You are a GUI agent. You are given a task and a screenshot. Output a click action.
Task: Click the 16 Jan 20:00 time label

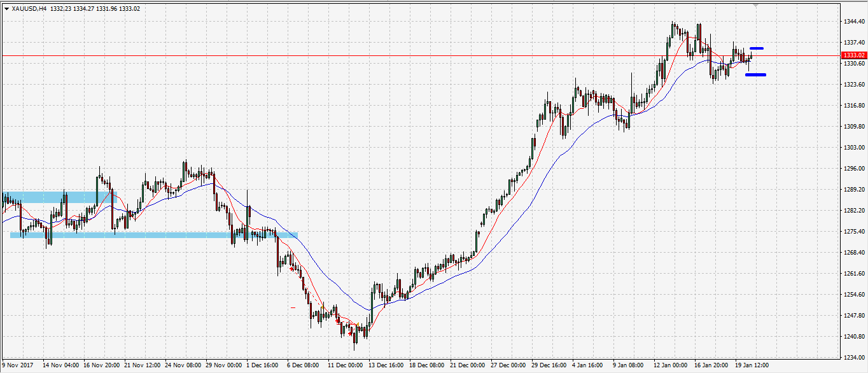point(712,366)
